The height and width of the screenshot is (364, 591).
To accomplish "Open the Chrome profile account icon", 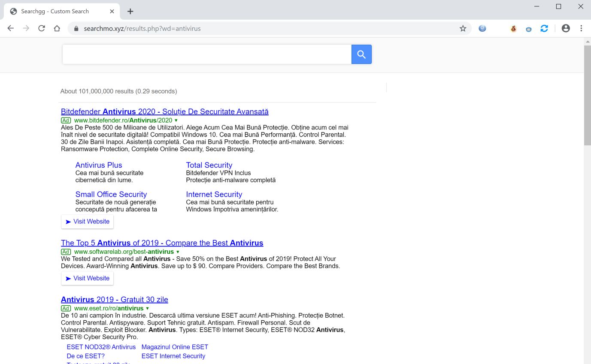I will (566, 28).
